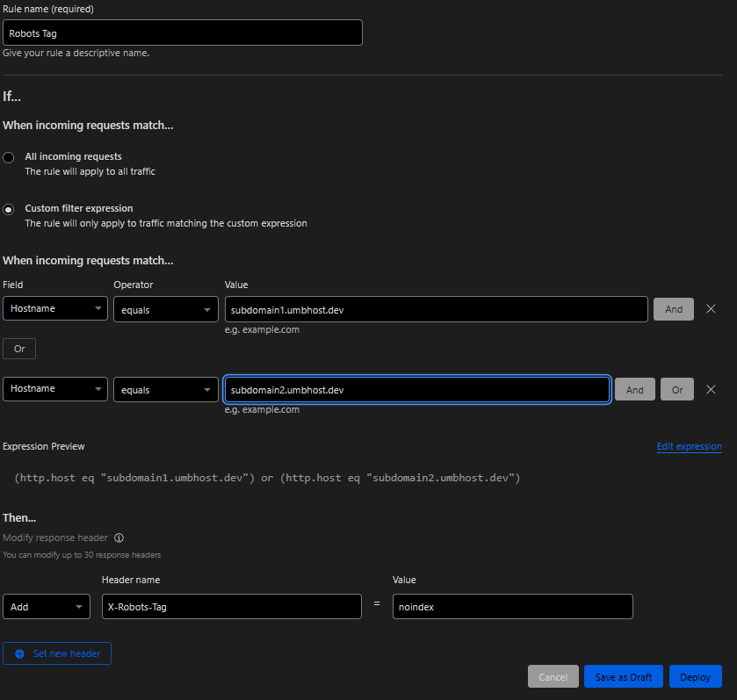Select the Custom filter expression radio option
The width and height of the screenshot is (737, 700).
[x=9, y=209]
